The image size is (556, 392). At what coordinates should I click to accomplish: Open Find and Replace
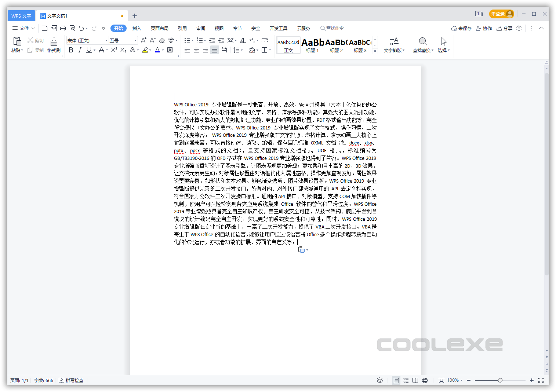(422, 44)
